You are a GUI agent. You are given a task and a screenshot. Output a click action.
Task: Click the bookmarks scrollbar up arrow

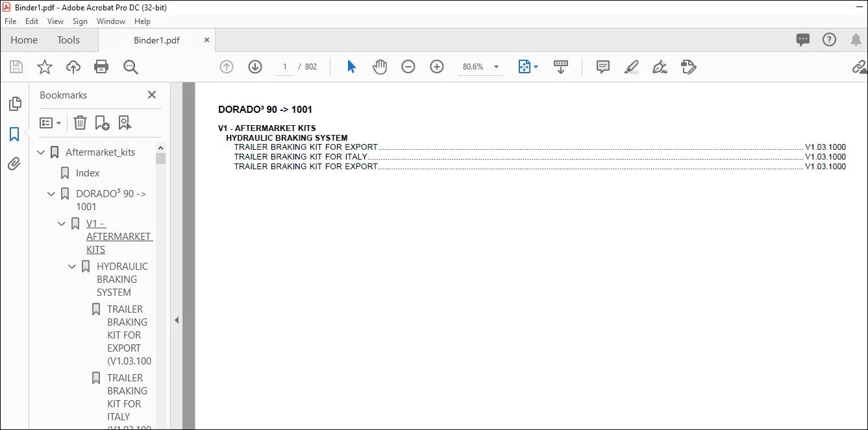160,148
